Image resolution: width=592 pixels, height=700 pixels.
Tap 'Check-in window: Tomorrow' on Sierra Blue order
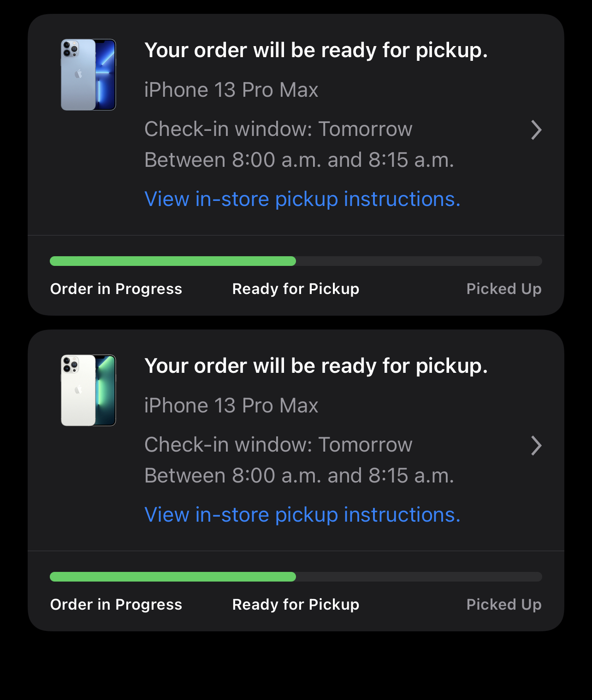point(278,129)
